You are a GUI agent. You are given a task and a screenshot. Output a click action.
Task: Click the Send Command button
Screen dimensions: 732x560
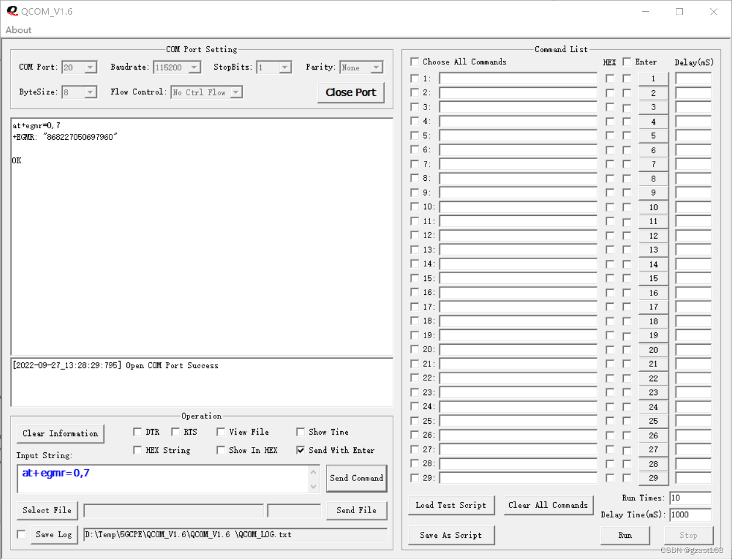tap(356, 478)
